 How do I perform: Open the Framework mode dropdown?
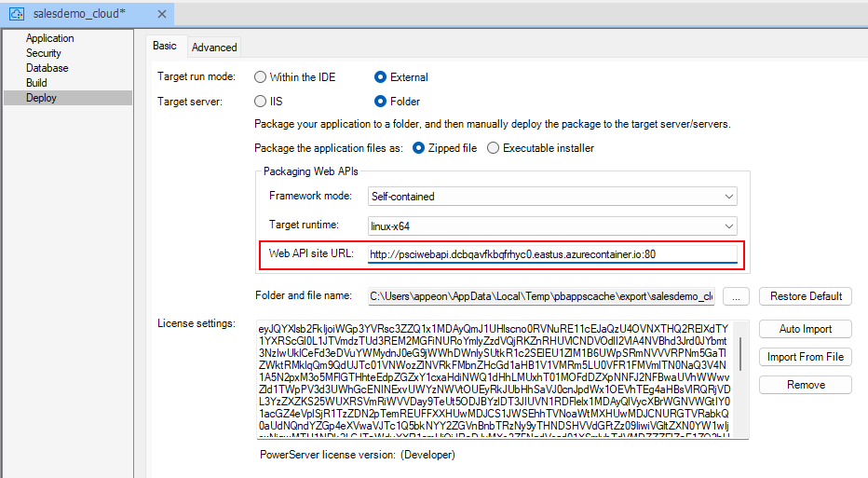coord(552,196)
